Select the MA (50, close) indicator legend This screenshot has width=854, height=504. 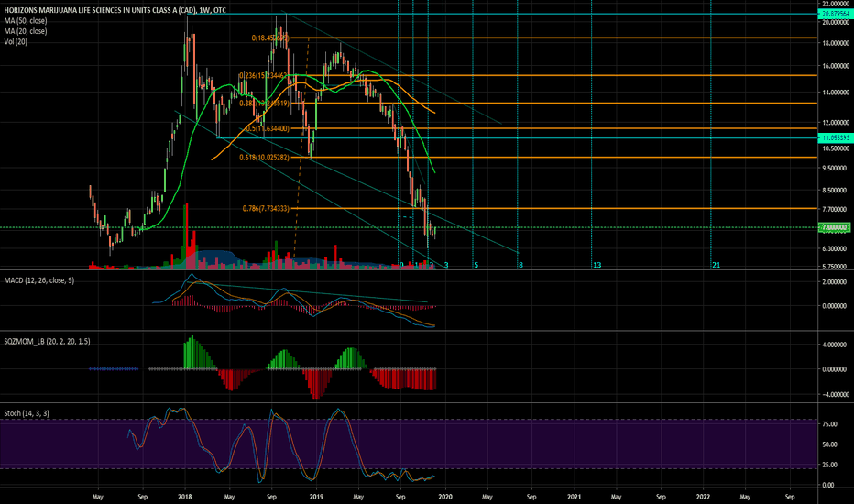pyautogui.click(x=26, y=21)
